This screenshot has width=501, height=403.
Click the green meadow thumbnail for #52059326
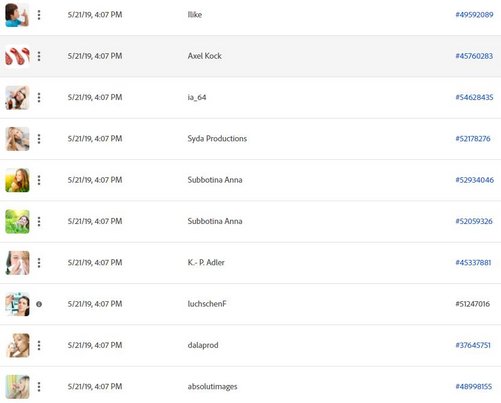(17, 221)
